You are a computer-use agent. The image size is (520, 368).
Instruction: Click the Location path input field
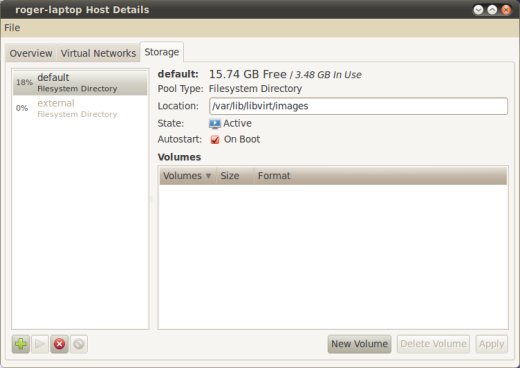(x=358, y=106)
